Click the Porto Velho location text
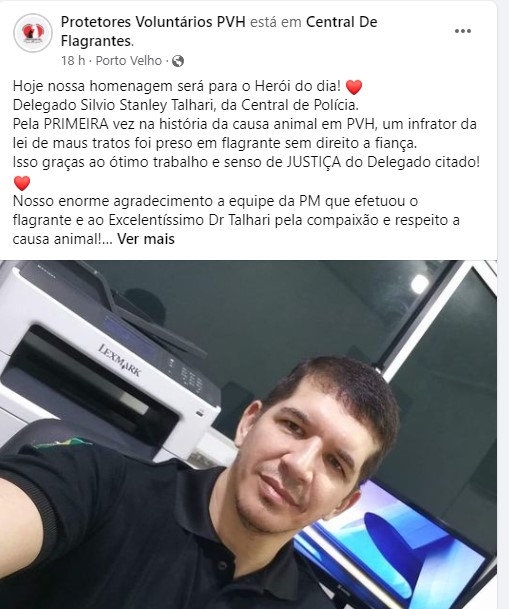509x609 pixels. (129, 61)
